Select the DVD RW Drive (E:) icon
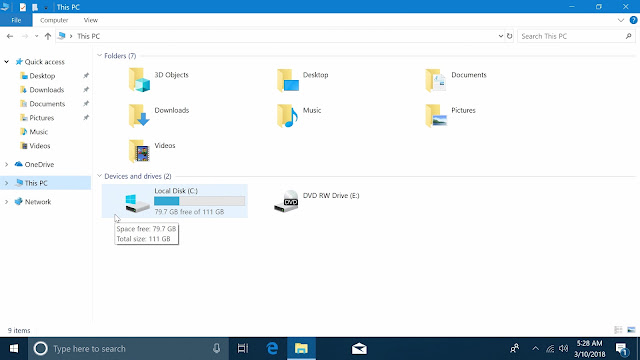 pos(286,201)
